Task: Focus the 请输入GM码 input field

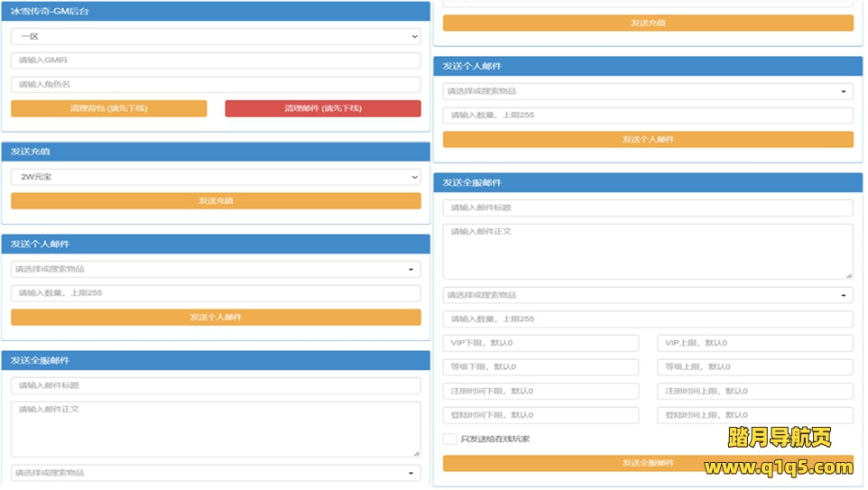Action: 216,60
